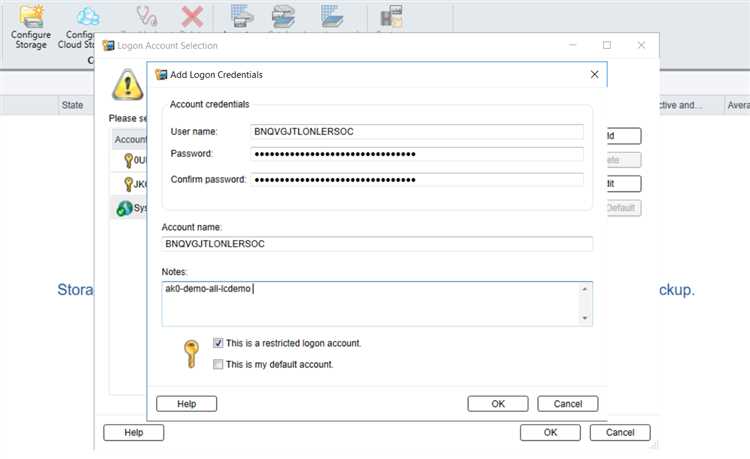This screenshot has height=459, width=750.
Task: Click inside the Notes text area
Action: (x=370, y=304)
